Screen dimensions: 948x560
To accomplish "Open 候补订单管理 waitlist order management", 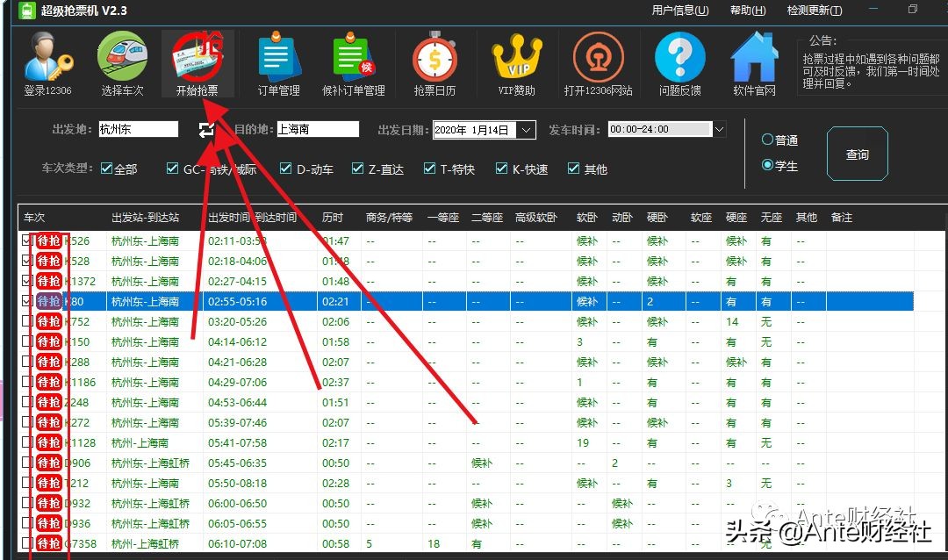I will [x=352, y=61].
